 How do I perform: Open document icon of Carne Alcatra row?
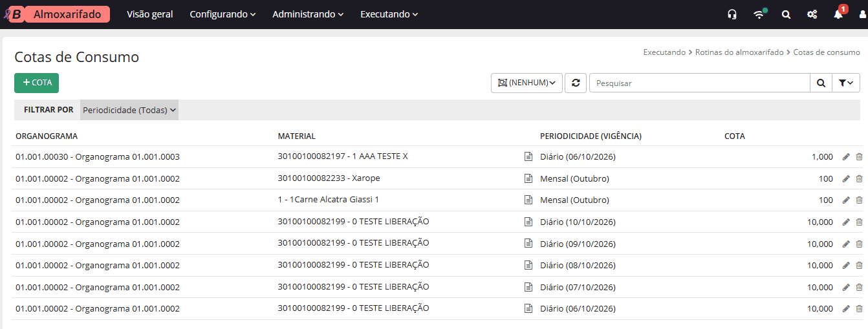[528, 200]
